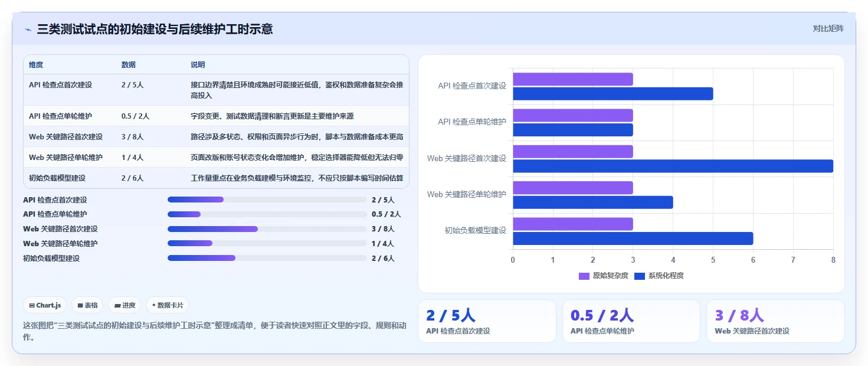Click the blue chart bar for Web 关键路径单轮维护
The width and height of the screenshot is (868, 366).
(592, 202)
